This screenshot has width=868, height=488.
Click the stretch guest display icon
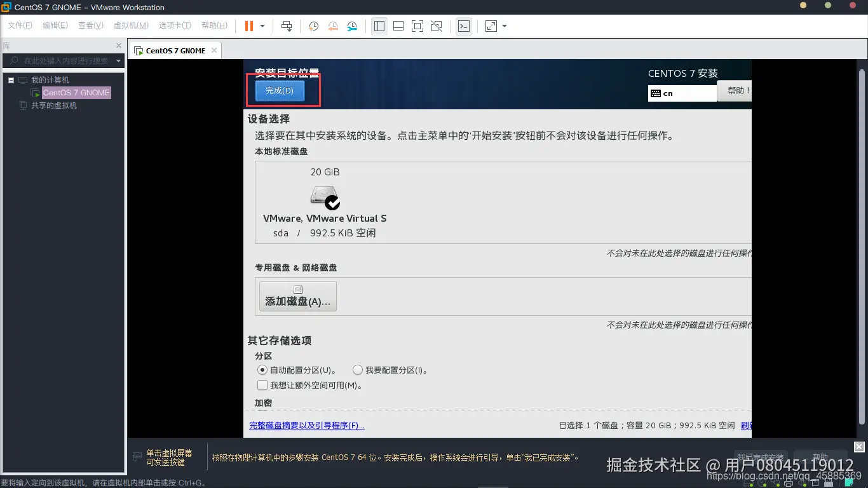(491, 26)
